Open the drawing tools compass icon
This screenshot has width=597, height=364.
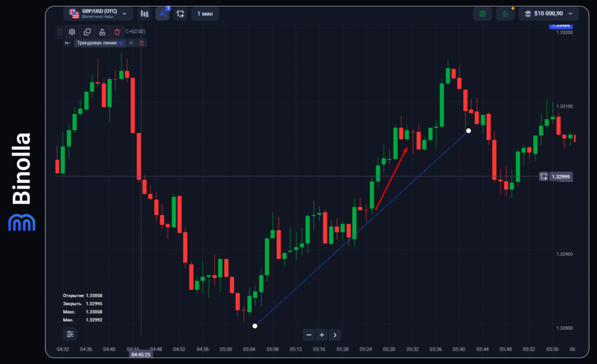pos(163,13)
